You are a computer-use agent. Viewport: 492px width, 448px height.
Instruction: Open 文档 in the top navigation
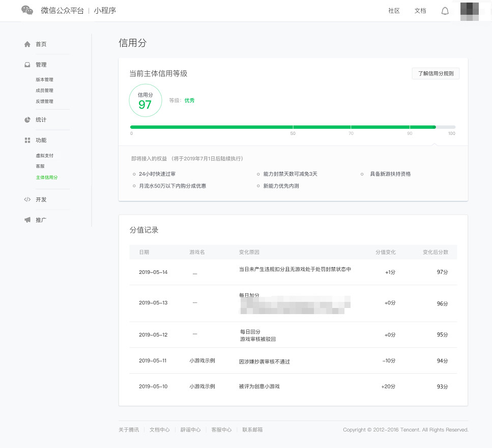pos(420,11)
